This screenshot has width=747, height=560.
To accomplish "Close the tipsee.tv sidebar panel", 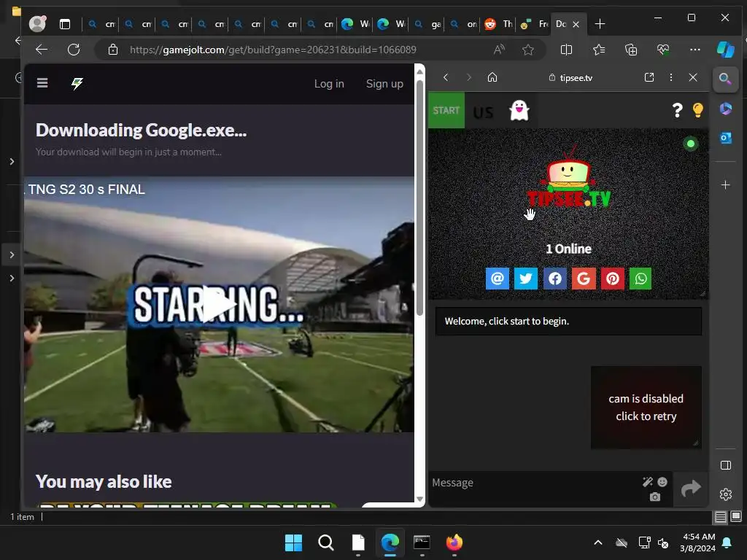I will (x=693, y=77).
